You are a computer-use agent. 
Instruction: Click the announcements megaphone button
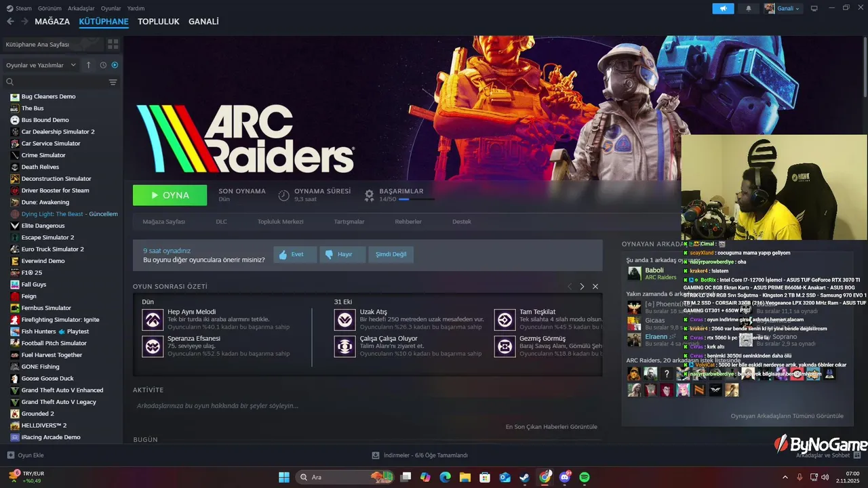point(723,8)
